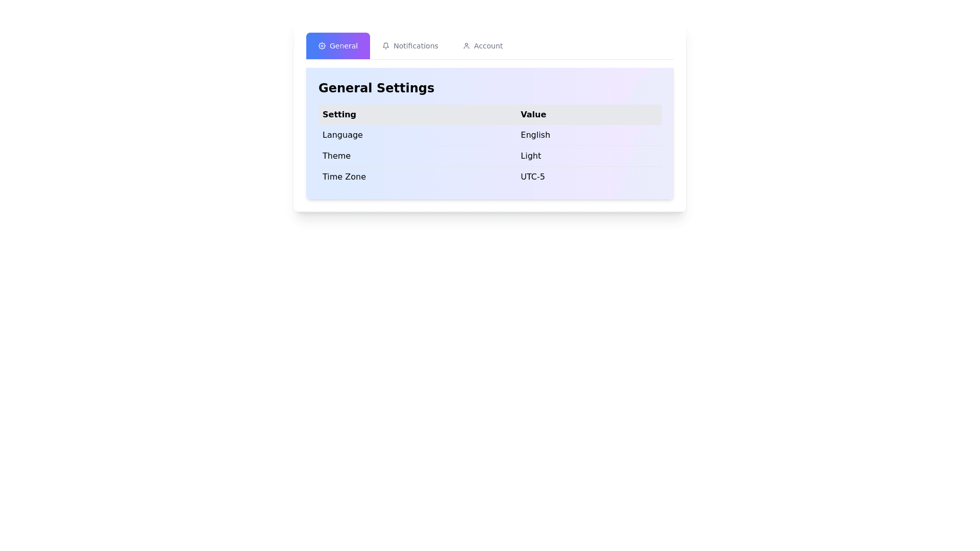Screen dimensions: 980x551
Task: Select the Language setting name
Action: pyautogui.click(x=342, y=135)
